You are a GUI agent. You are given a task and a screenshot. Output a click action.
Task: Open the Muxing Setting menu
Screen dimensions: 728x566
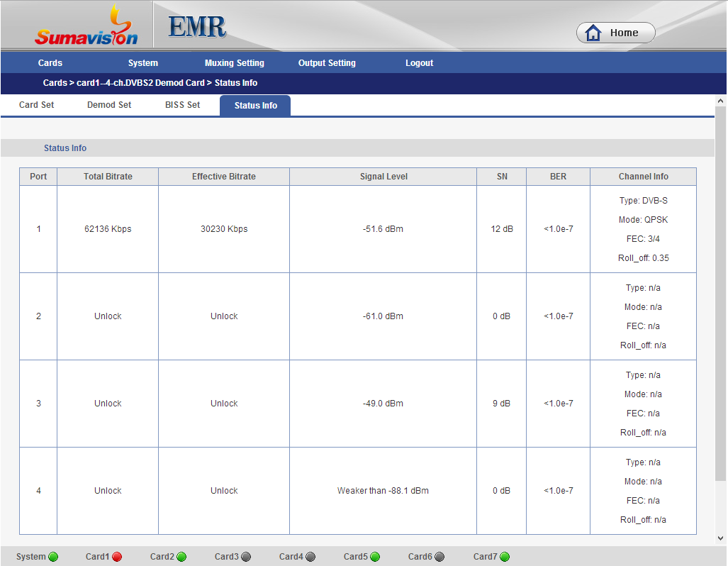pyautogui.click(x=235, y=62)
